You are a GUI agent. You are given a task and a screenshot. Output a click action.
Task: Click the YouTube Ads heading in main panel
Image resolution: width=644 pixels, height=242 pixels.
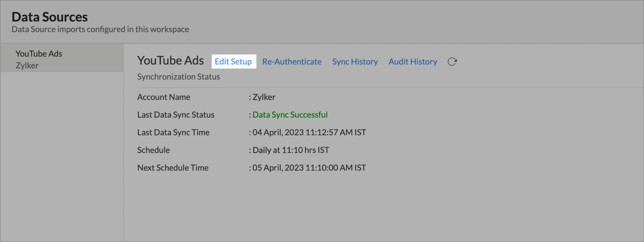tap(170, 61)
